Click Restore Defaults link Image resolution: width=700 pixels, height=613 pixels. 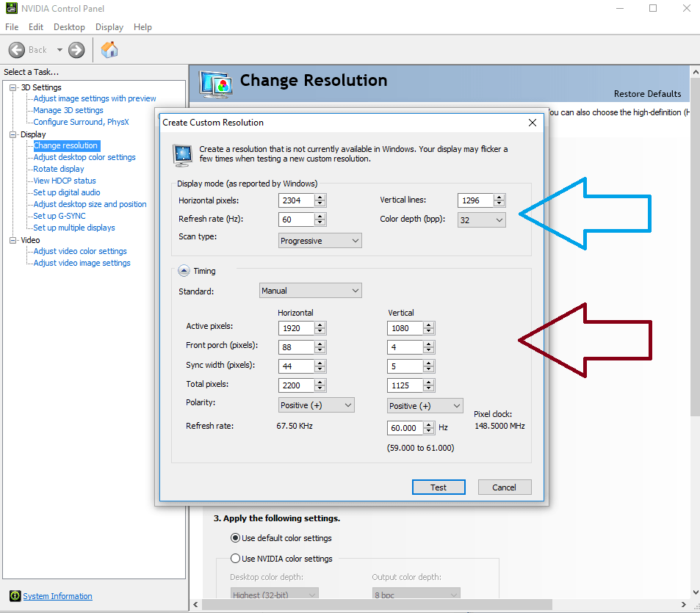tap(647, 94)
